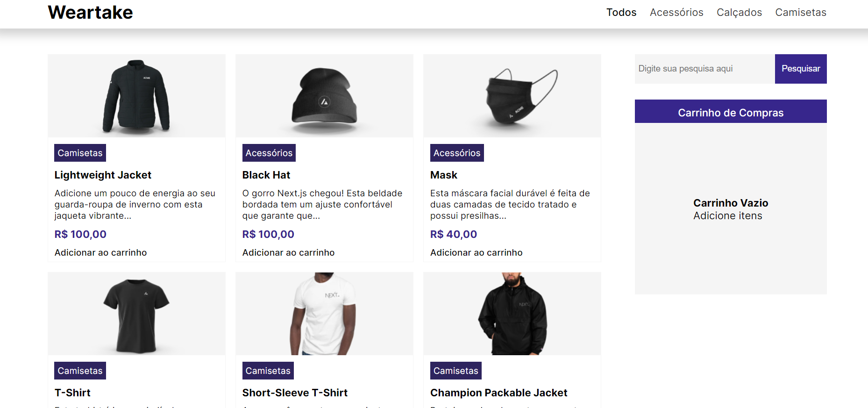The image size is (868, 408).
Task: Click the Weartake logo
Action: point(90,12)
